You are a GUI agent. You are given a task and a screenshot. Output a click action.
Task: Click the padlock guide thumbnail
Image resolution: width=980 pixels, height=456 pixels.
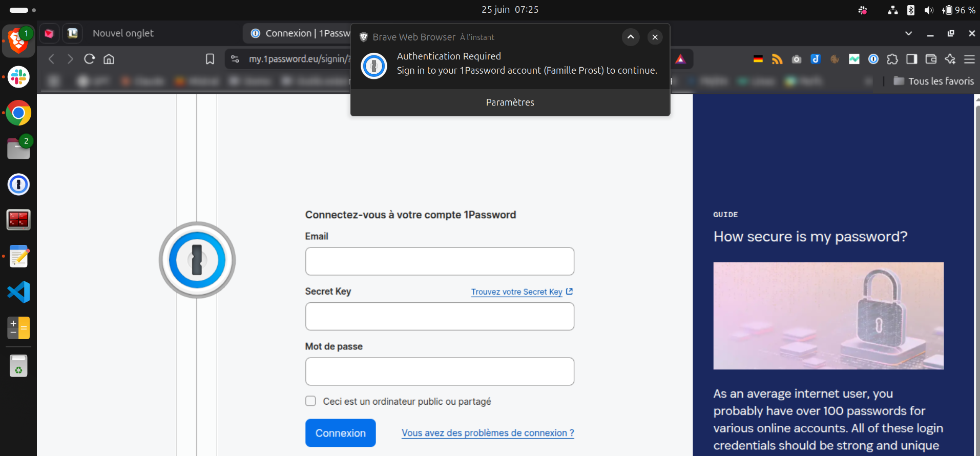click(828, 316)
